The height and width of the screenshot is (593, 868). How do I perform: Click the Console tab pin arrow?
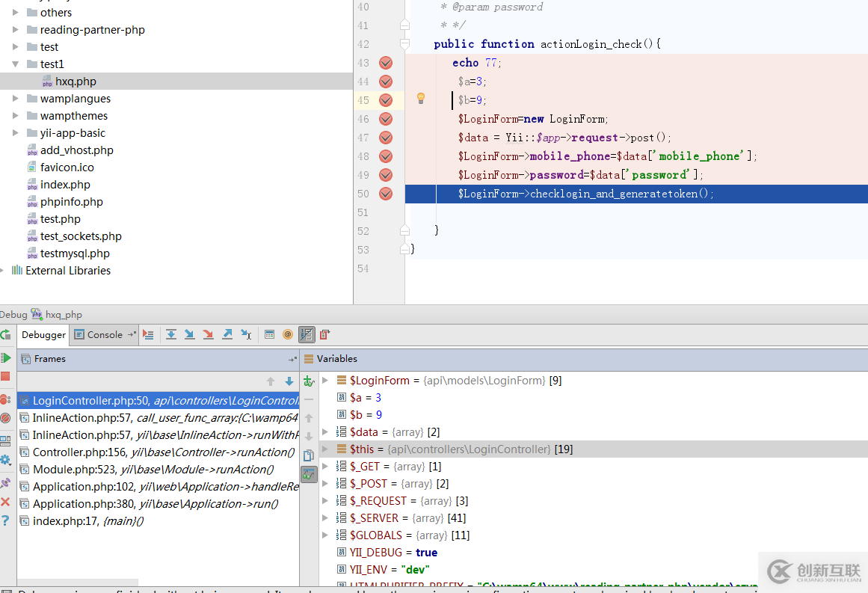click(131, 334)
